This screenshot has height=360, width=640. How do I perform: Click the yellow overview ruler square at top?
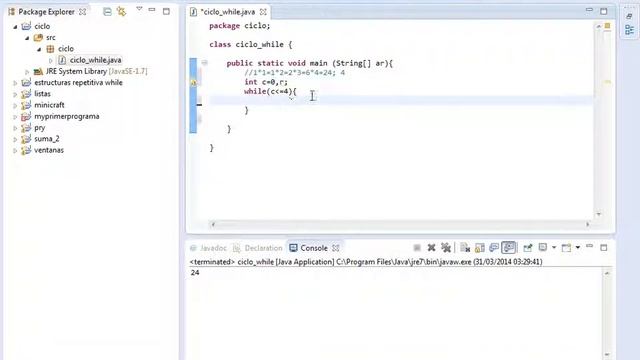click(607, 26)
